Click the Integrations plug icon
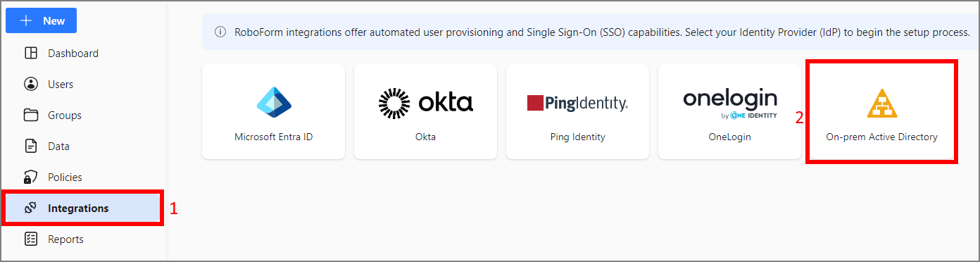The height and width of the screenshot is (262, 980). [30, 208]
